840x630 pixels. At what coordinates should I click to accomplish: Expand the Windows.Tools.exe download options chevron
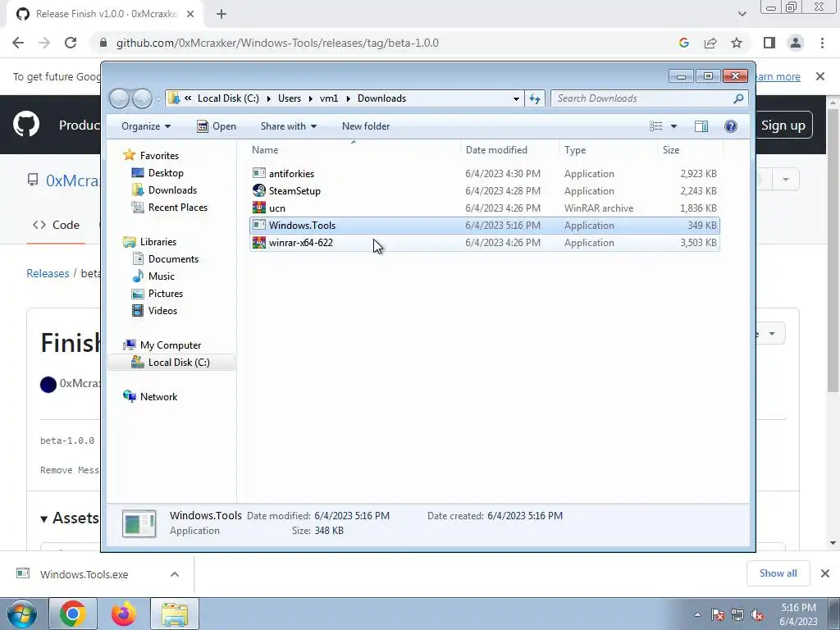point(175,573)
